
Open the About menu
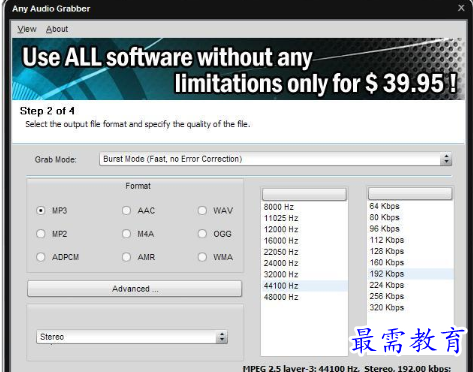click(57, 29)
